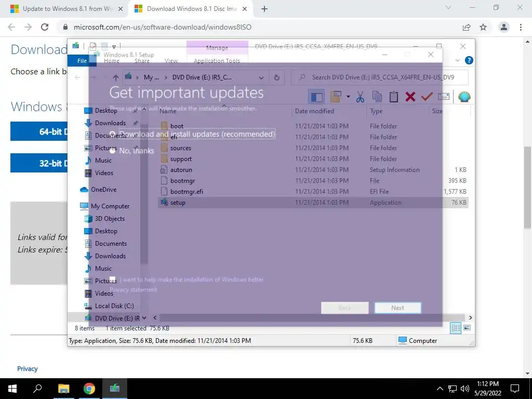Click File Explorer taskbar icon

coord(63,389)
